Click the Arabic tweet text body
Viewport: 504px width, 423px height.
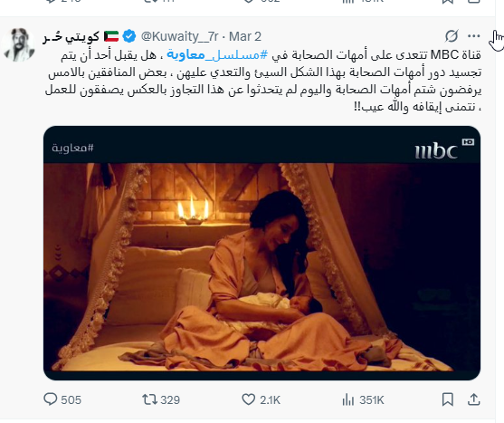pyautogui.click(x=263, y=81)
